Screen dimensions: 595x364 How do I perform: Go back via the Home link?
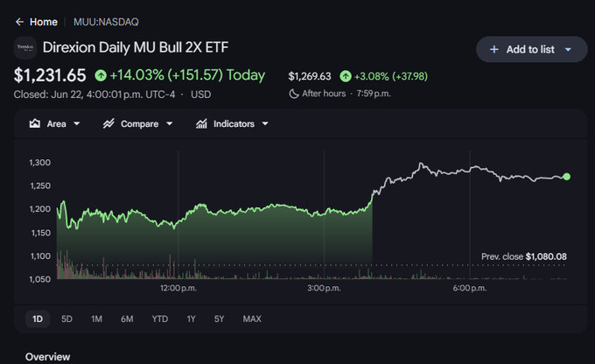point(44,22)
